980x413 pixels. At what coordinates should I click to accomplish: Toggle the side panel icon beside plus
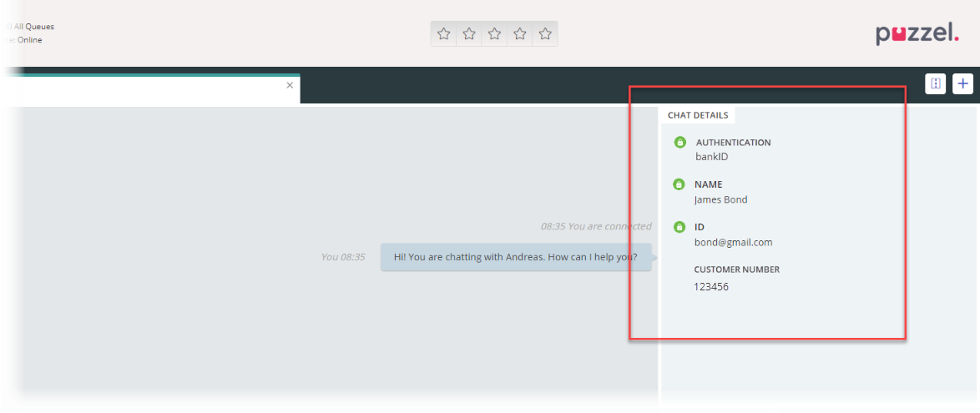pos(936,83)
